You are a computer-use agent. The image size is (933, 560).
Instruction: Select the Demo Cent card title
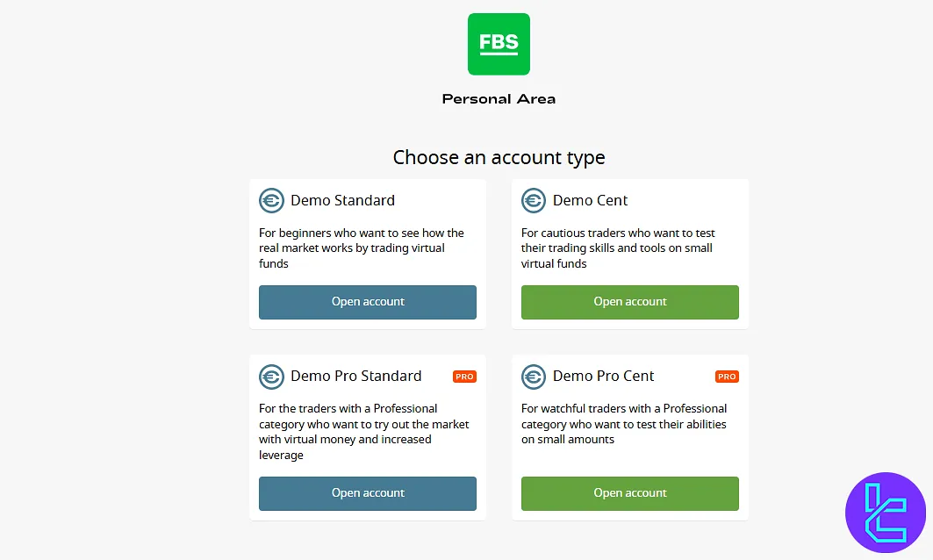tap(590, 200)
